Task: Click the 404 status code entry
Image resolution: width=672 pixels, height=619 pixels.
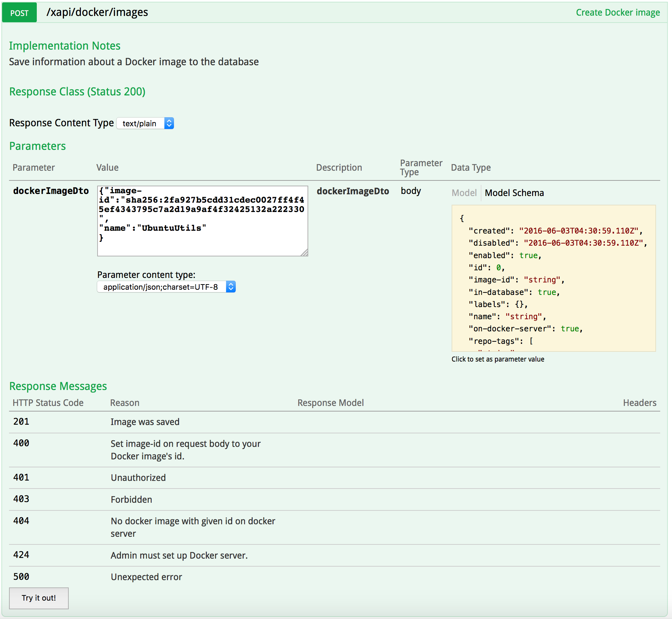Action: coord(21,521)
